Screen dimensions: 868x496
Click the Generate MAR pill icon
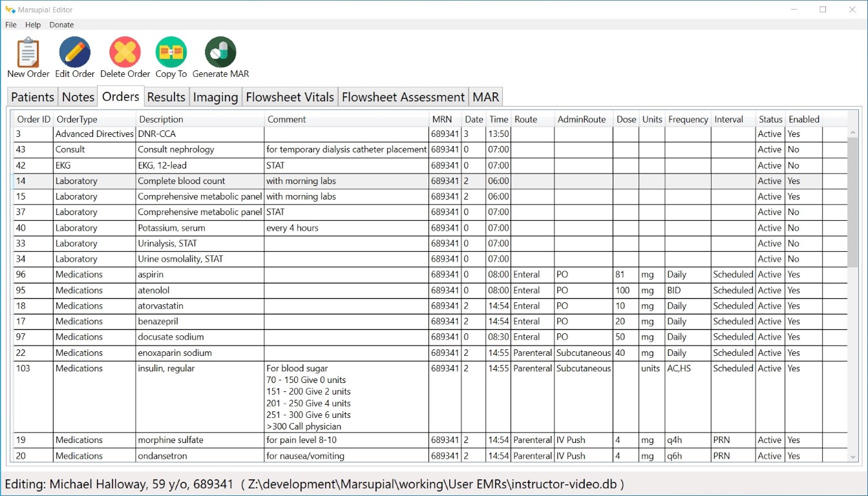pyautogui.click(x=220, y=52)
